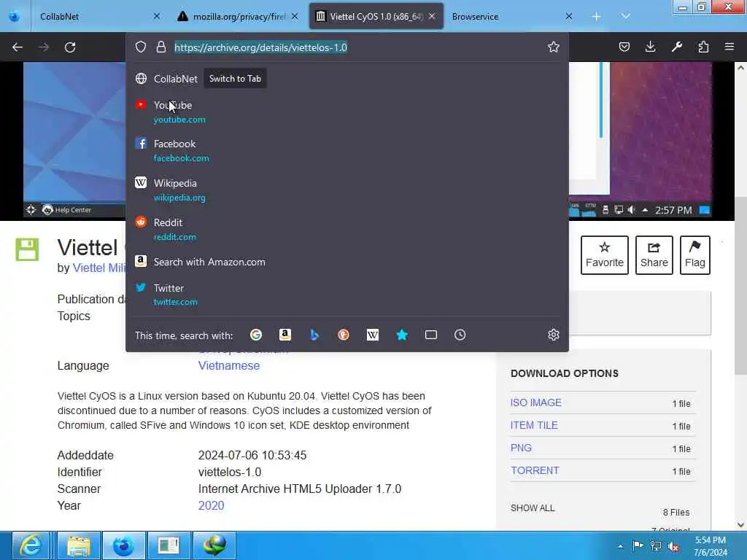Expand the list all tabs chevron
Image resolution: width=747 pixels, height=560 pixels.
tap(625, 16)
